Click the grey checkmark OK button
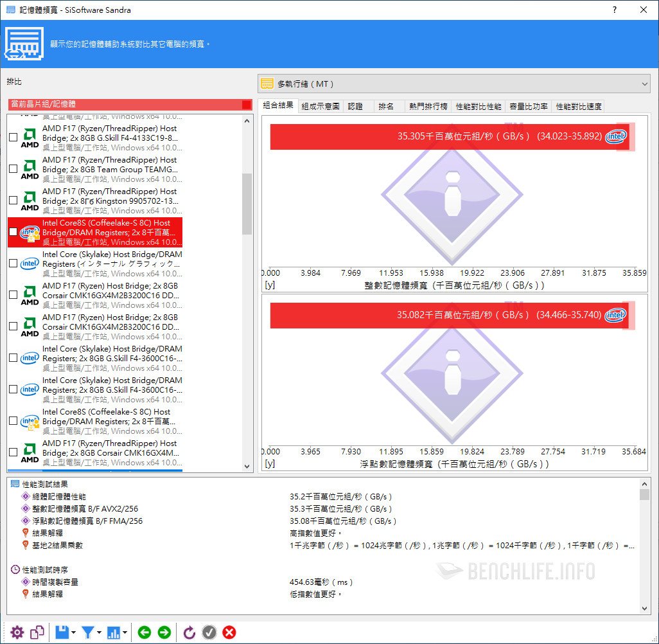Image resolution: width=659 pixels, height=644 pixels. pos(209,632)
